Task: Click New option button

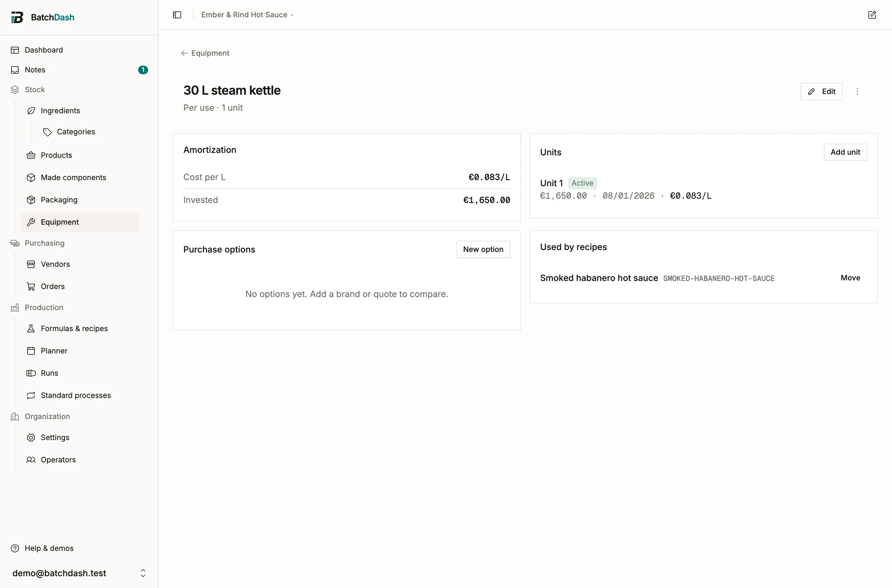Action: pos(483,249)
